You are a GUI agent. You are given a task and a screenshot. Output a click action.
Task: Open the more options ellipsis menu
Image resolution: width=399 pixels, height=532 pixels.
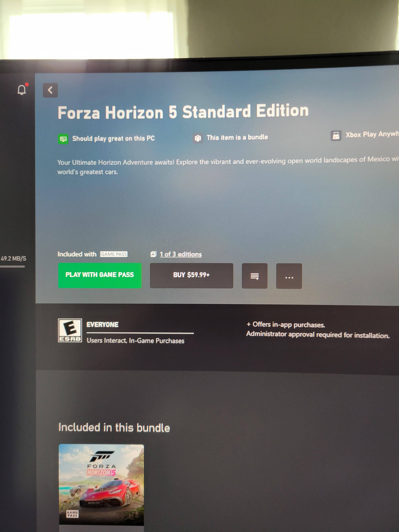(289, 276)
